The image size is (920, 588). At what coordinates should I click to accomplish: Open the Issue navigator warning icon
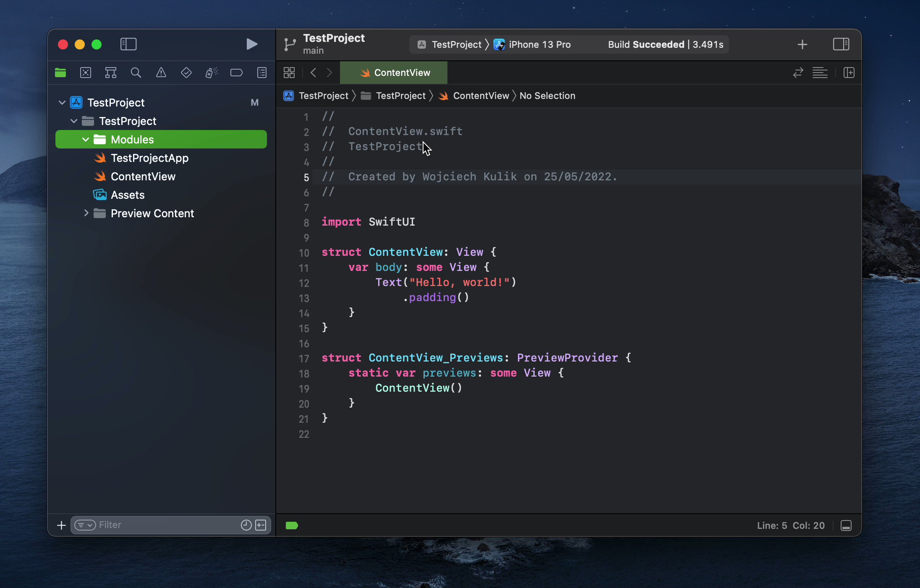point(161,73)
